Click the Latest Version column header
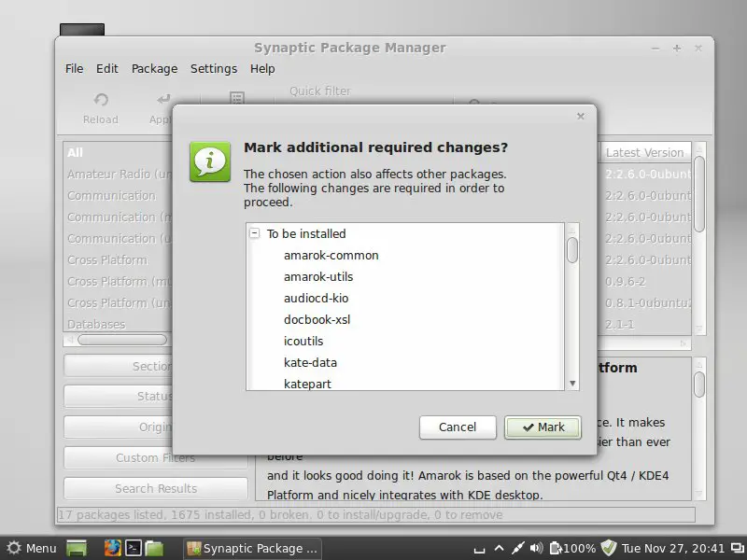 point(644,152)
